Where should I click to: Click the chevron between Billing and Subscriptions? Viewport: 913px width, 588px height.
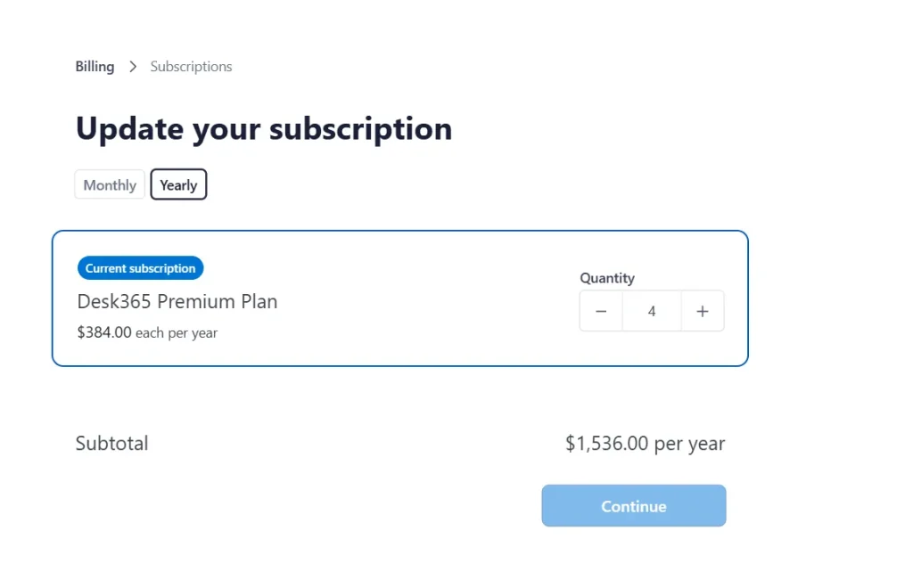(x=132, y=66)
